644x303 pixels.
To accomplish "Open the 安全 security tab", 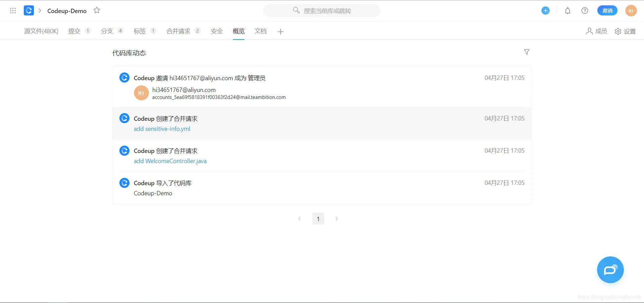I will click(217, 31).
